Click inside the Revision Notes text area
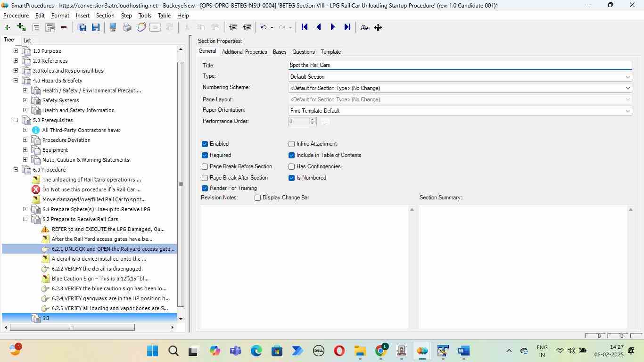 pos(305,267)
